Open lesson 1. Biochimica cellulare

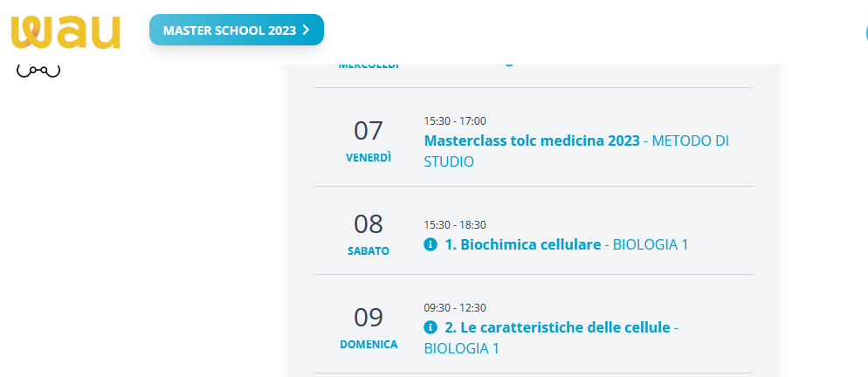point(522,244)
